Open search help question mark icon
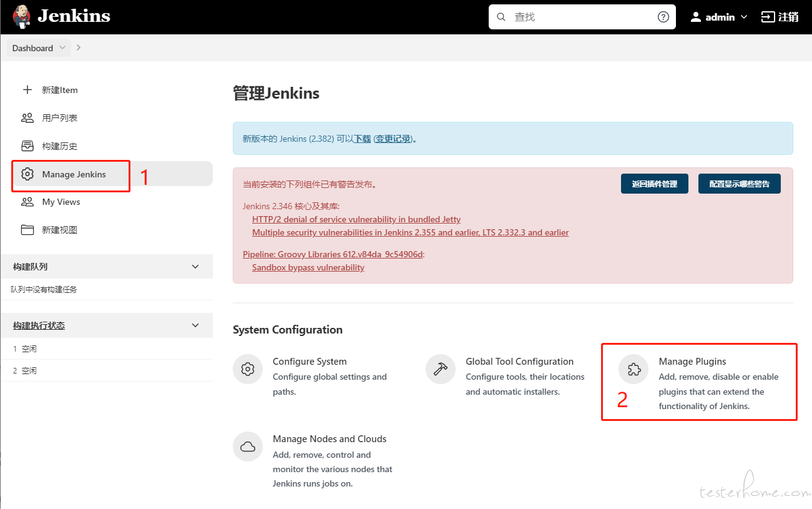The width and height of the screenshot is (812, 509). pyautogui.click(x=663, y=17)
